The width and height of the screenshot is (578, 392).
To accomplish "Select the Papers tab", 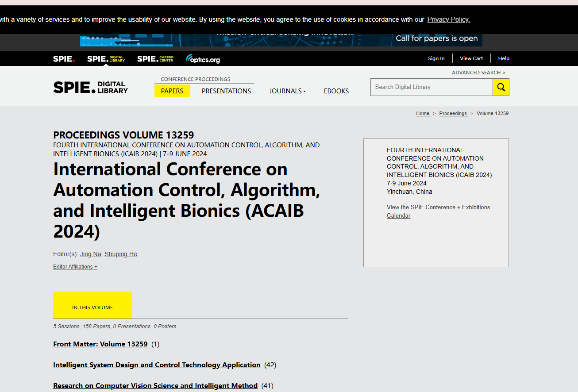I will coord(172,91).
